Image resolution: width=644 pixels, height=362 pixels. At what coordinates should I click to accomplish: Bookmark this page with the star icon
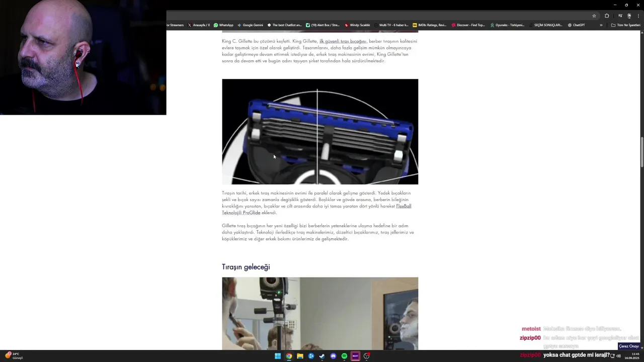(x=594, y=16)
